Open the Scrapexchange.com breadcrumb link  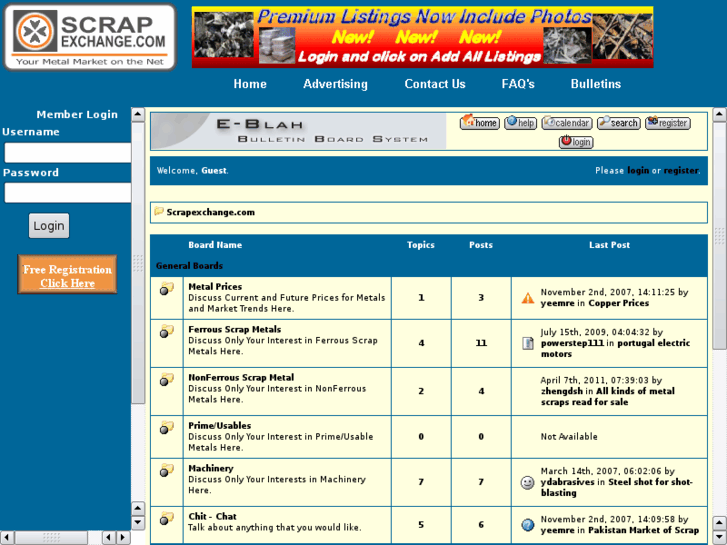pos(210,212)
